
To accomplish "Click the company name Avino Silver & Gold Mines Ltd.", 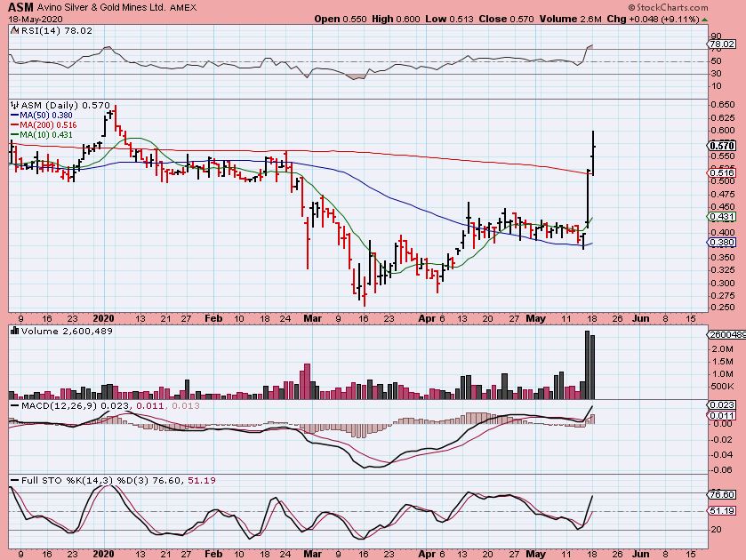I will coord(102,8).
